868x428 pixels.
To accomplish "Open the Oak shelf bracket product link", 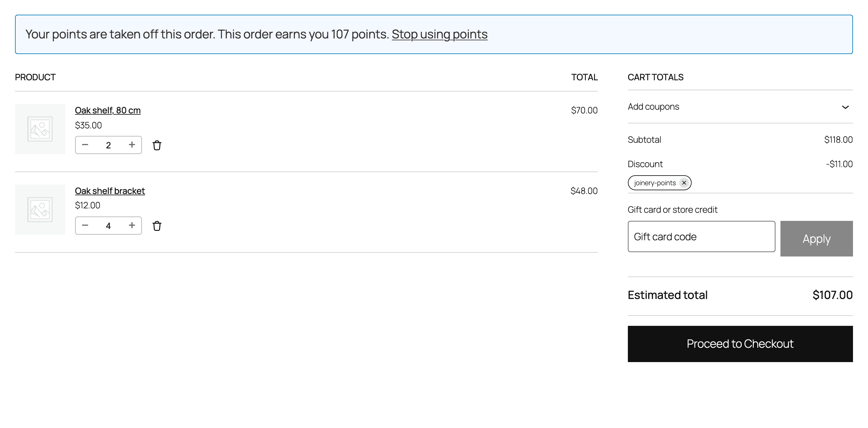I will coord(110,191).
